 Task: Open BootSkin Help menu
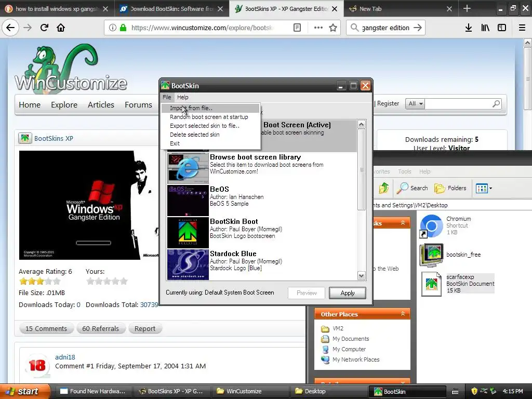182,97
